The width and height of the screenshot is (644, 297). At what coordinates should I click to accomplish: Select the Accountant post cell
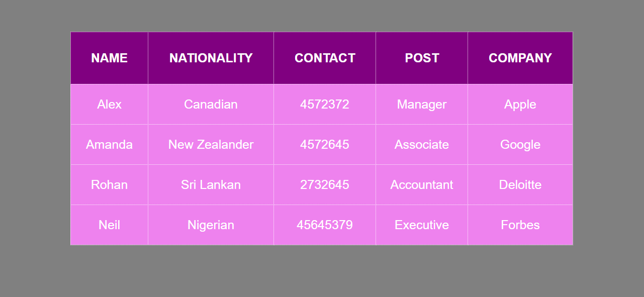click(422, 184)
